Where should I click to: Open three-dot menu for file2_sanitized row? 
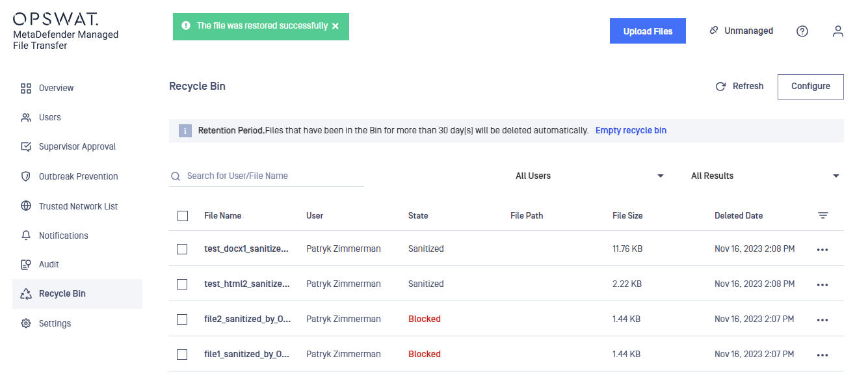tap(822, 320)
